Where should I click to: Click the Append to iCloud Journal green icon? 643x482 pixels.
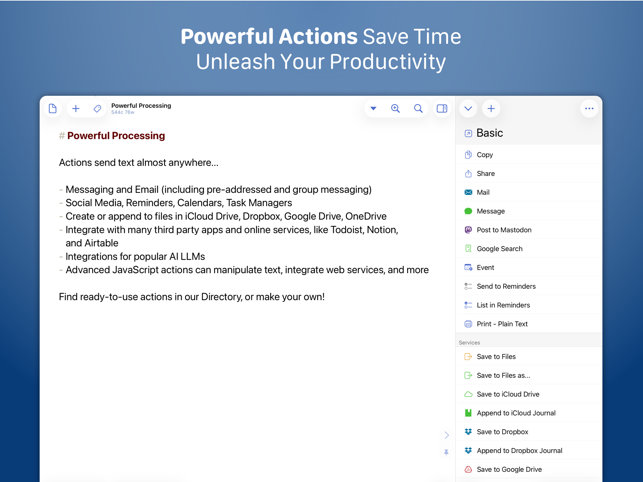(x=468, y=413)
